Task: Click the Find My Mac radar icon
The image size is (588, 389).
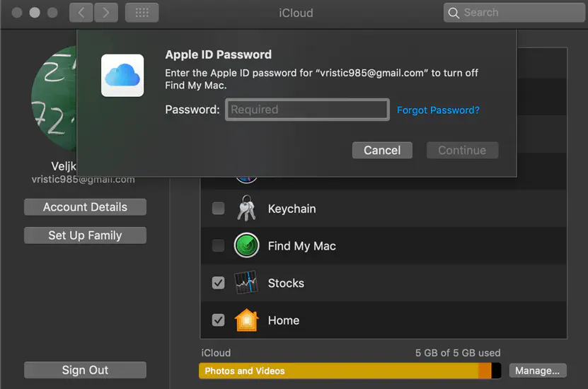Action: click(246, 245)
